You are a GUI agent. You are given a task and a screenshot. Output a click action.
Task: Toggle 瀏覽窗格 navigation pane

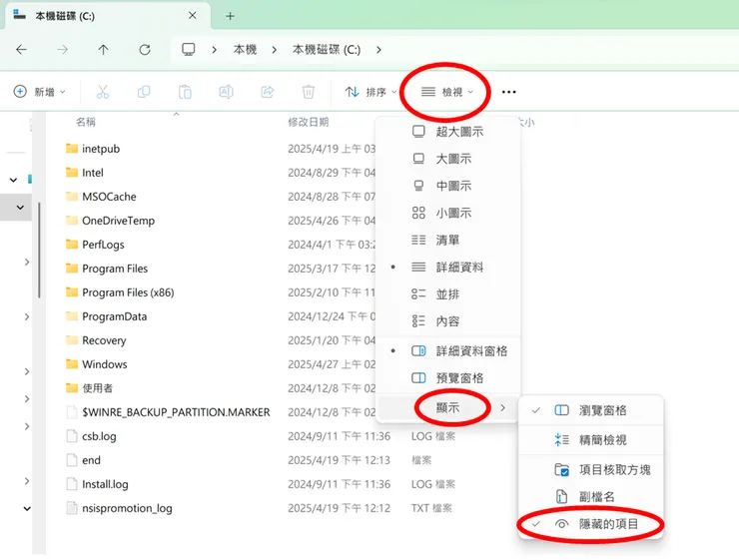click(x=591, y=410)
